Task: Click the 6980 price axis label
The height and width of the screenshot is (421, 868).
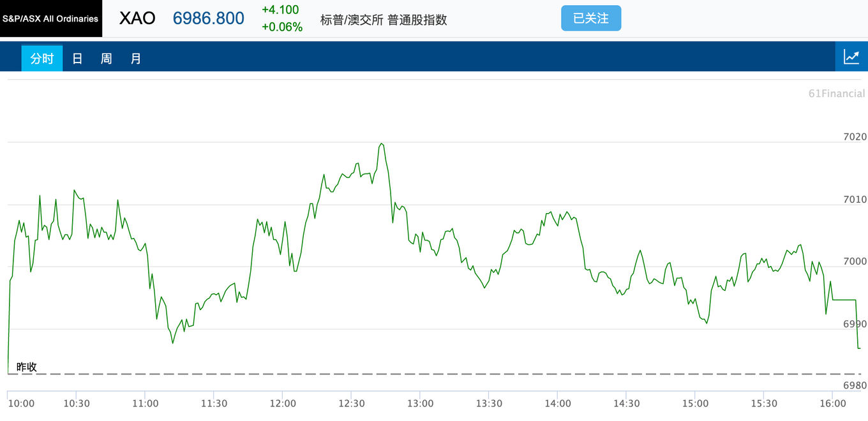Action: tap(855, 385)
